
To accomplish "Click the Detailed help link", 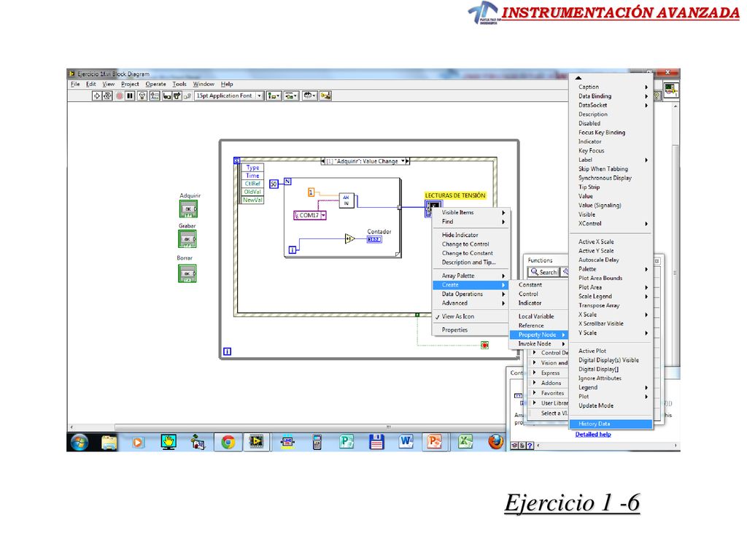I will (x=592, y=435).
